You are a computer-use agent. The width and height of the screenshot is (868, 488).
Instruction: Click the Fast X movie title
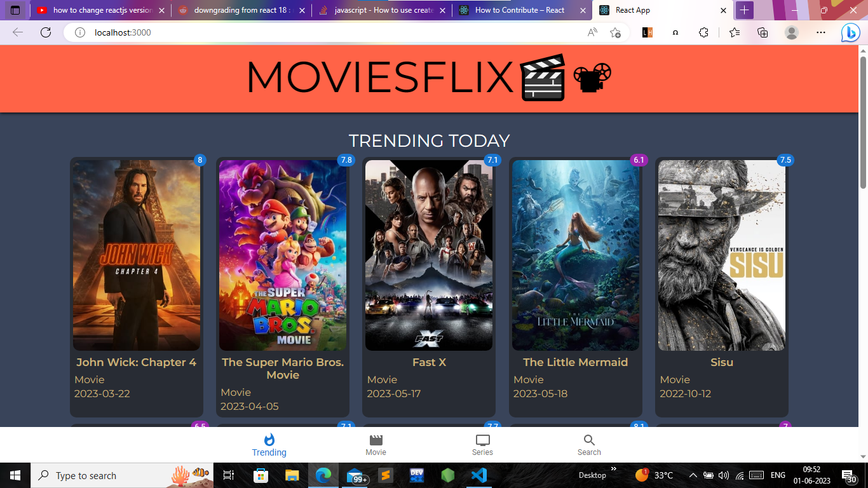click(429, 362)
